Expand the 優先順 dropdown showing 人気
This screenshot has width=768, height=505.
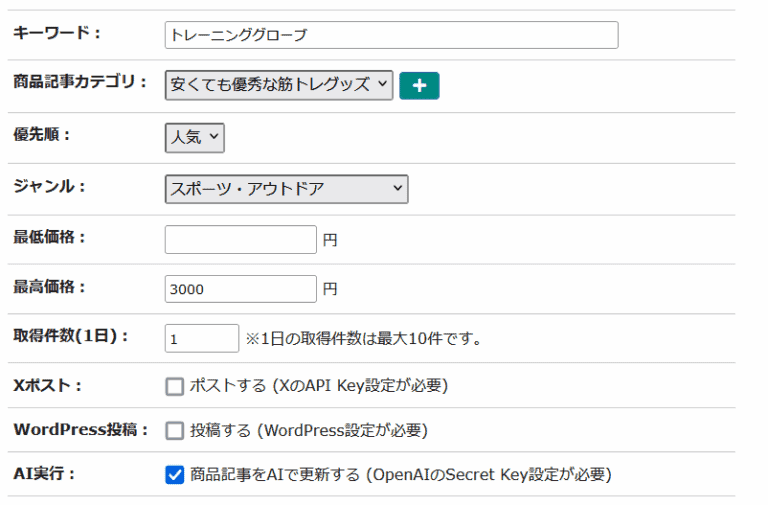pyautogui.click(x=194, y=137)
